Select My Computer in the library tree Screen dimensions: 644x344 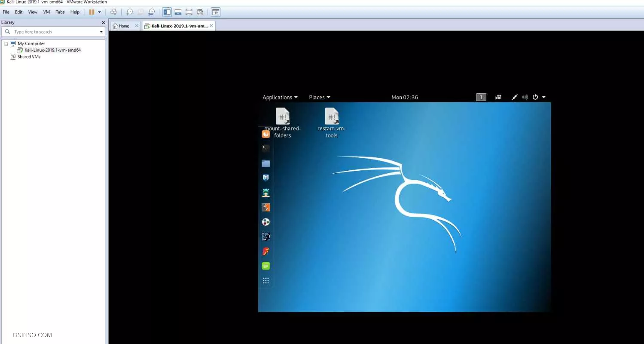[31, 43]
